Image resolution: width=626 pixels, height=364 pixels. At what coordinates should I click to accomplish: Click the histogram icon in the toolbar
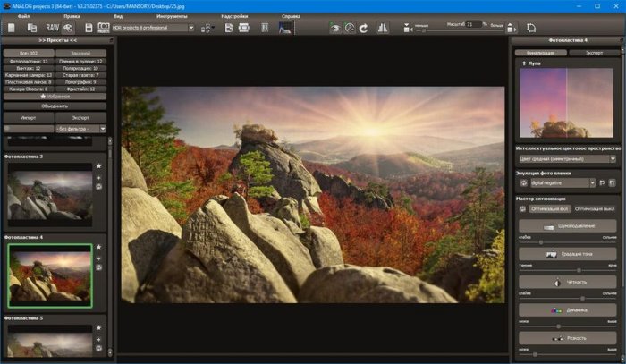coord(285,28)
